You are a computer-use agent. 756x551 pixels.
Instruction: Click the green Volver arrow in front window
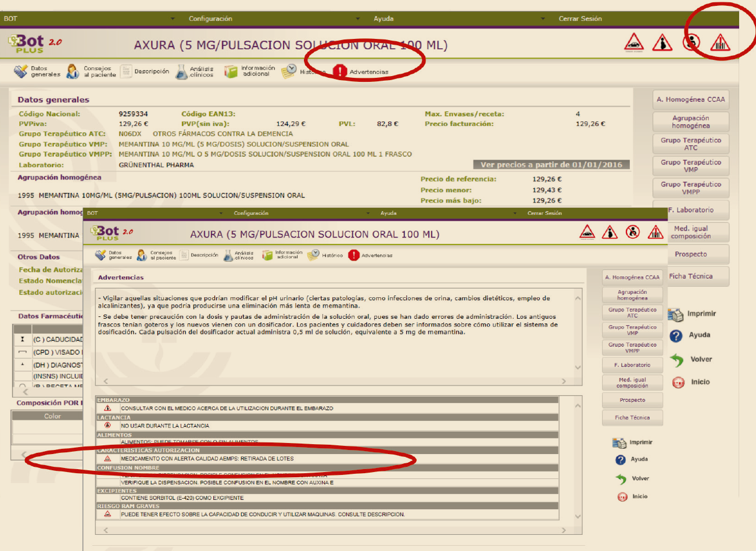pos(620,479)
